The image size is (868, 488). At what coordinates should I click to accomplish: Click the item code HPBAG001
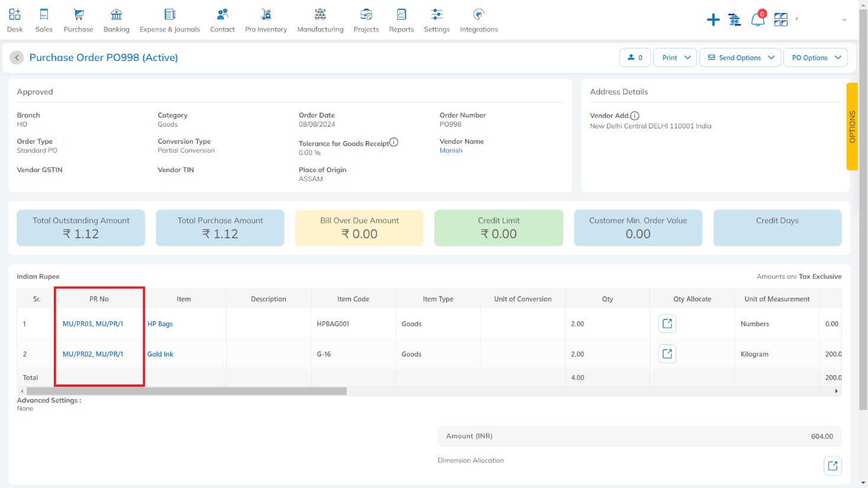point(333,324)
